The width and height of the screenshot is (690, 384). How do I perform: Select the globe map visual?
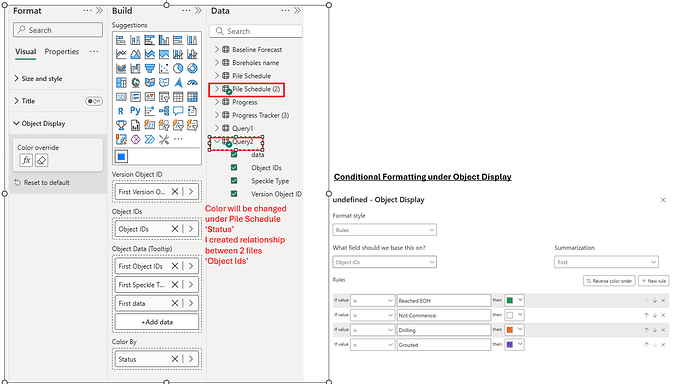pos(136,83)
